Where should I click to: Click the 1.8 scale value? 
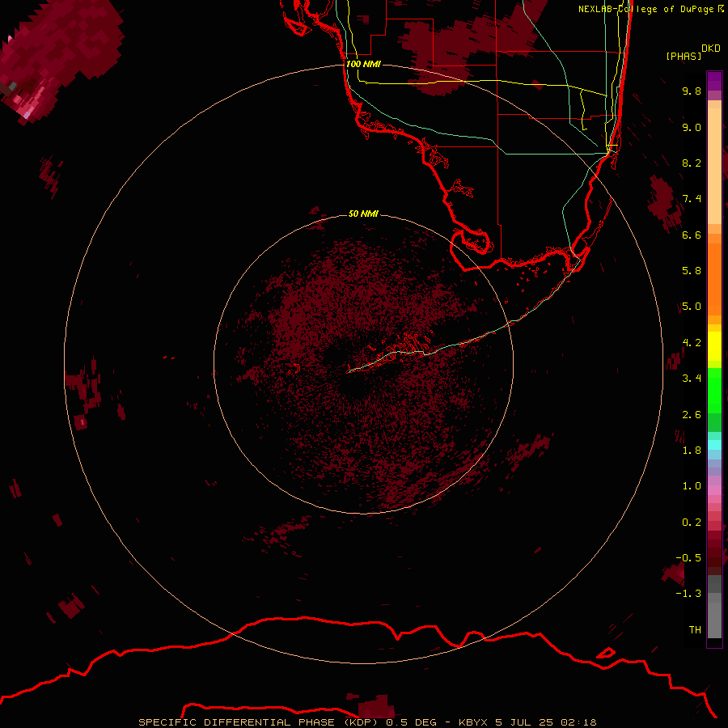(692, 451)
